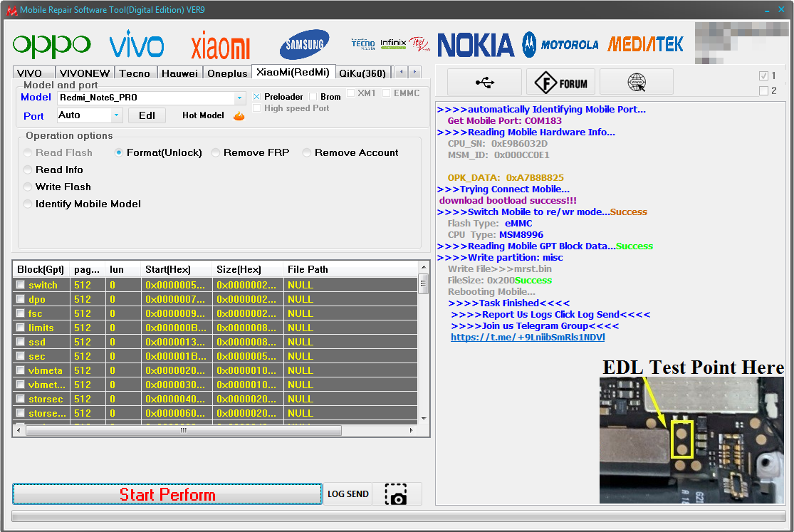
Task: Sort by Start(Hex) column header
Action: click(176, 269)
